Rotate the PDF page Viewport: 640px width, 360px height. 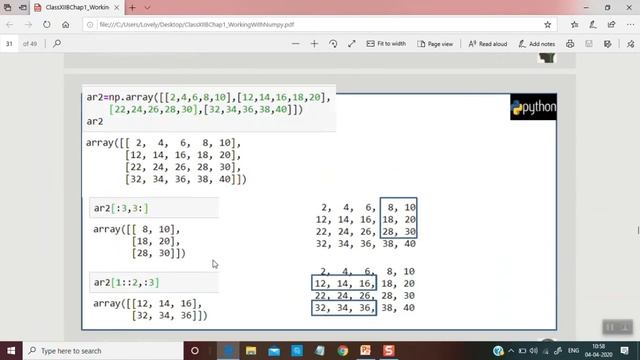click(333, 44)
